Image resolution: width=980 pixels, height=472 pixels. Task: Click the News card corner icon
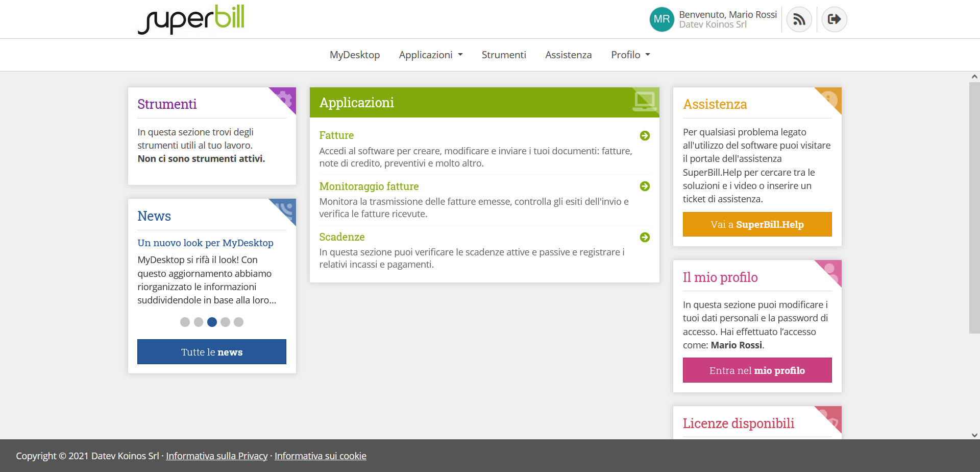coord(285,210)
